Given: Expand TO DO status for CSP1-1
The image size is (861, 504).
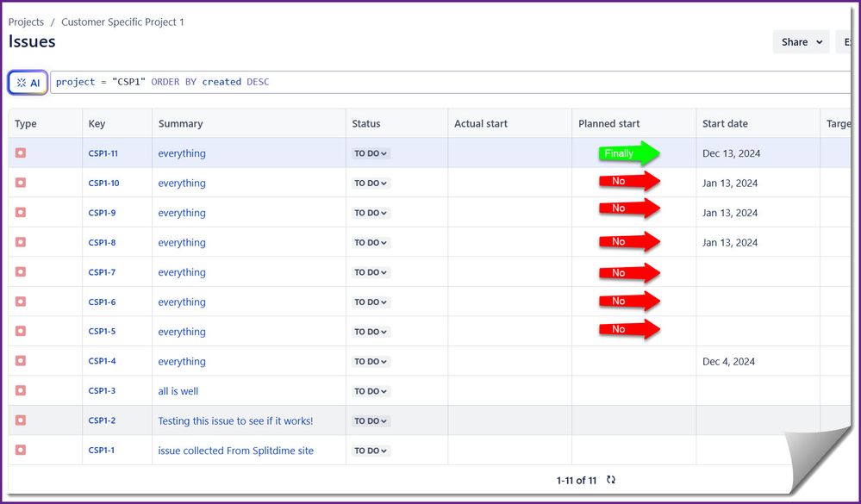Looking at the screenshot, I should 371,451.
